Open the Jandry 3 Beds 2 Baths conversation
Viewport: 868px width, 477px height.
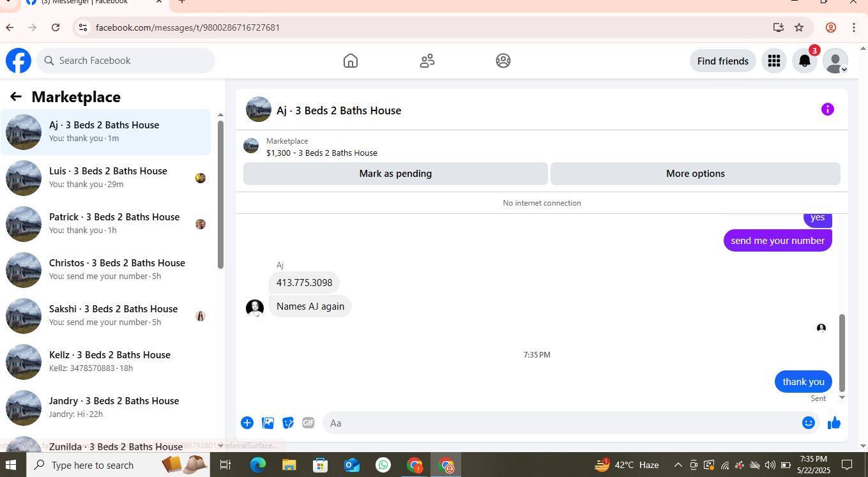(x=106, y=408)
